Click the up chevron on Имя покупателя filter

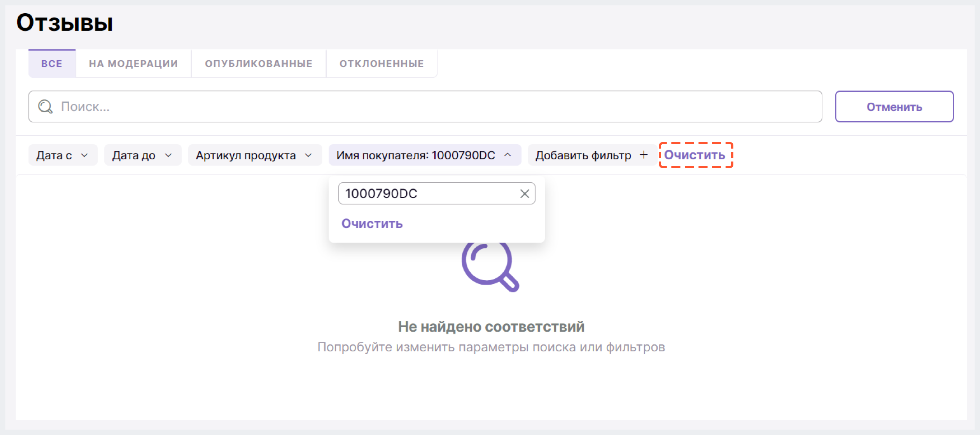[x=508, y=155]
